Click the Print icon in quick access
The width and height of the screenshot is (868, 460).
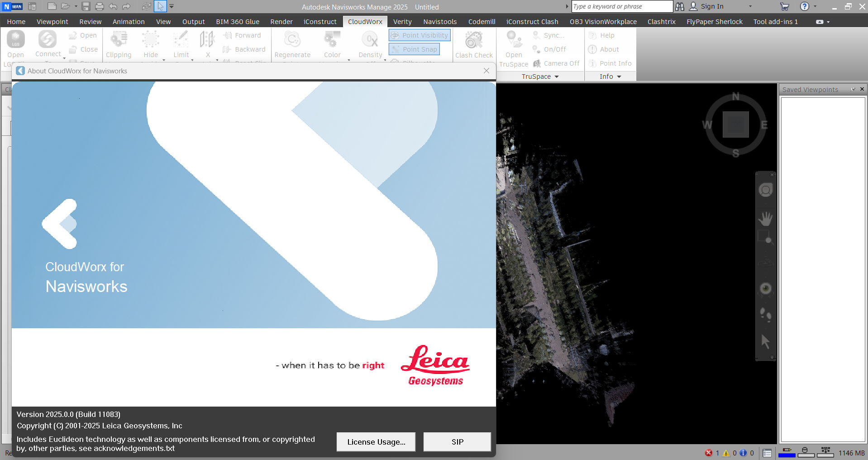(x=100, y=6)
